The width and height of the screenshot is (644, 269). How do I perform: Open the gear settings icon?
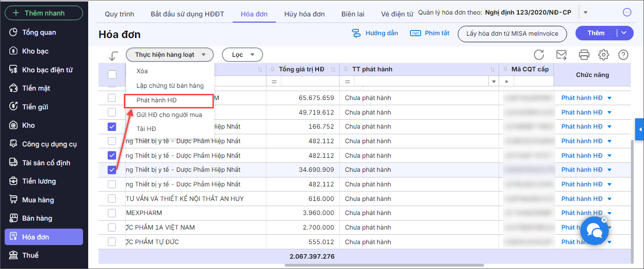pos(603,55)
